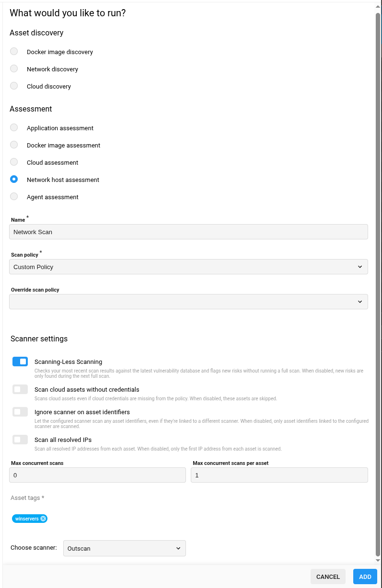The height and width of the screenshot is (588, 382).
Task: Click the ADD button
Action: tap(365, 577)
